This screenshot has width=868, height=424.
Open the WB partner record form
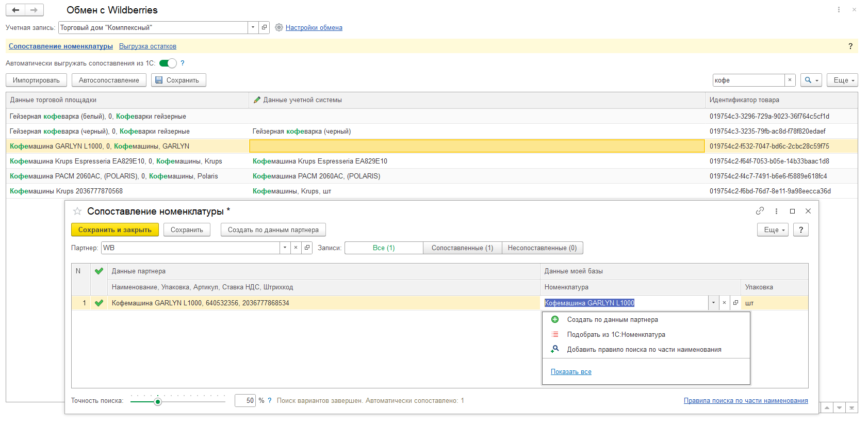[307, 248]
